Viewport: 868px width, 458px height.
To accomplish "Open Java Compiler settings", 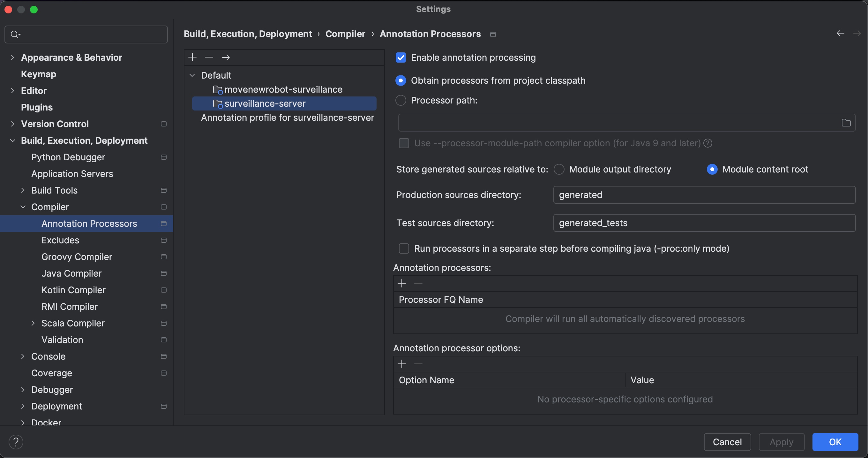I will click(71, 273).
